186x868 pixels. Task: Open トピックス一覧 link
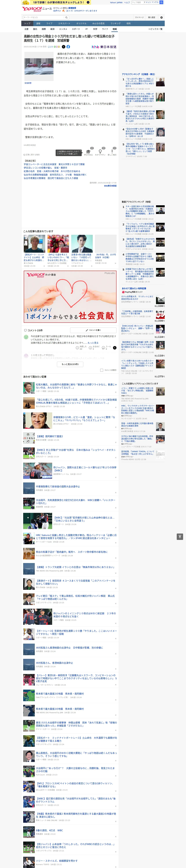[155, 29]
